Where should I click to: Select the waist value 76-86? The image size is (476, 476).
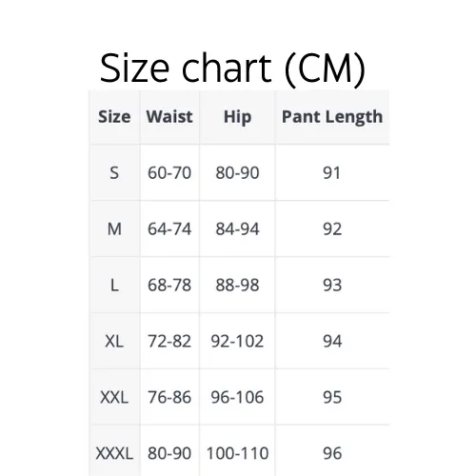click(169, 397)
